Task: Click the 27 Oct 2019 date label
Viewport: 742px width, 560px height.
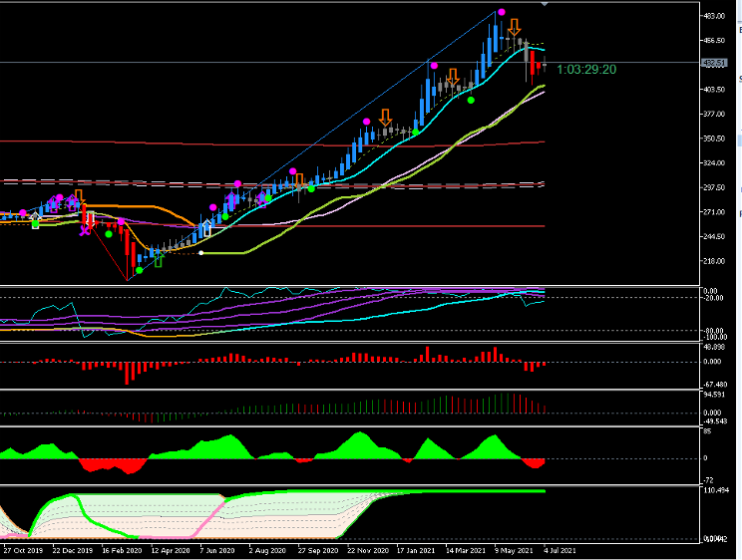Action: point(22,549)
